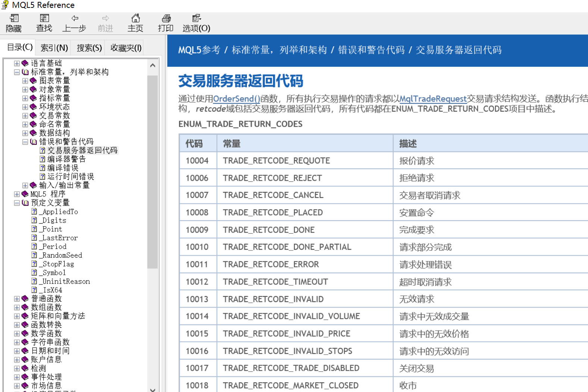
Task: Expand the 对象常量 tree node
Action: tap(25, 89)
